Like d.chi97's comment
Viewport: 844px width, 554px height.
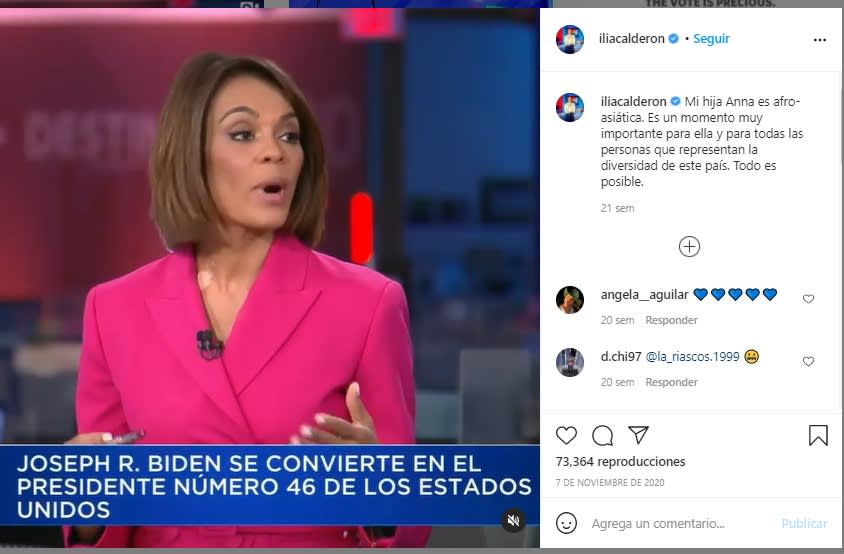(808, 361)
